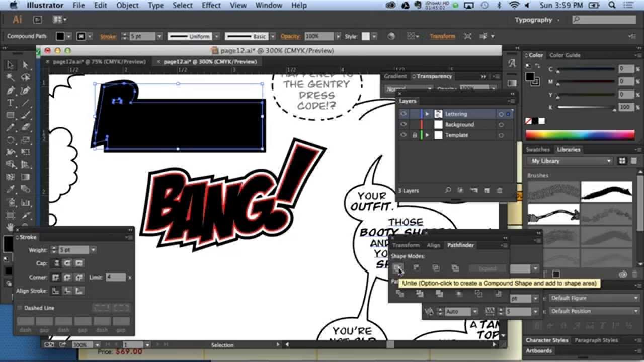This screenshot has width=644, height=362.
Task: Click the Stroke panel Weight input field
Action: click(73, 250)
